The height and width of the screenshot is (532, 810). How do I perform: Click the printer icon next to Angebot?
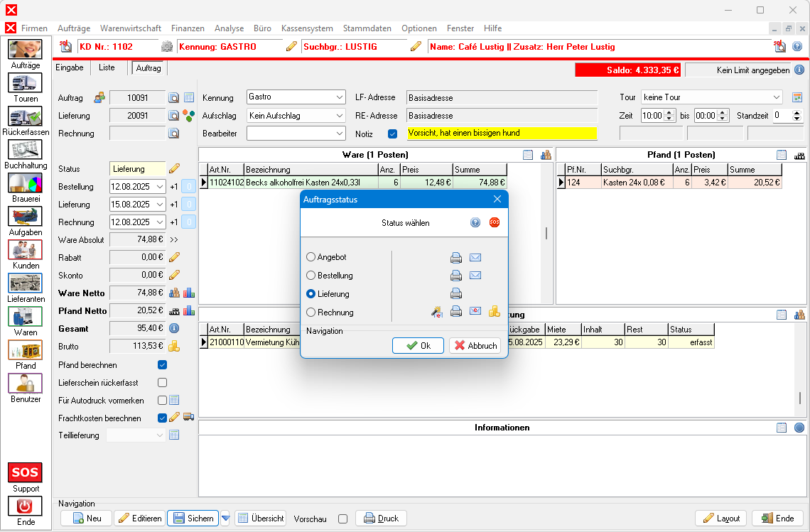tap(456, 258)
